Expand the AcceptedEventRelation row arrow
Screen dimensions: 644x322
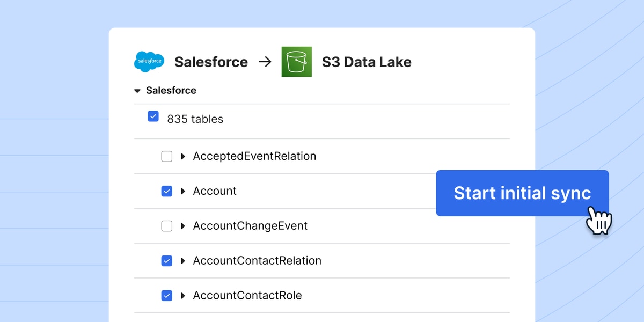[x=183, y=156]
